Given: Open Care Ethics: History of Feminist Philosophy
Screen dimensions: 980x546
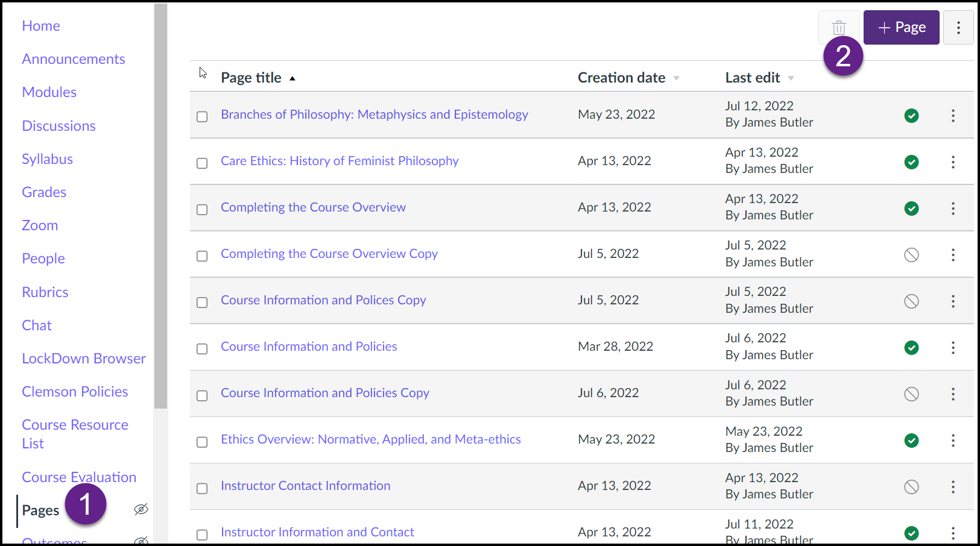Looking at the screenshot, I should (x=339, y=161).
